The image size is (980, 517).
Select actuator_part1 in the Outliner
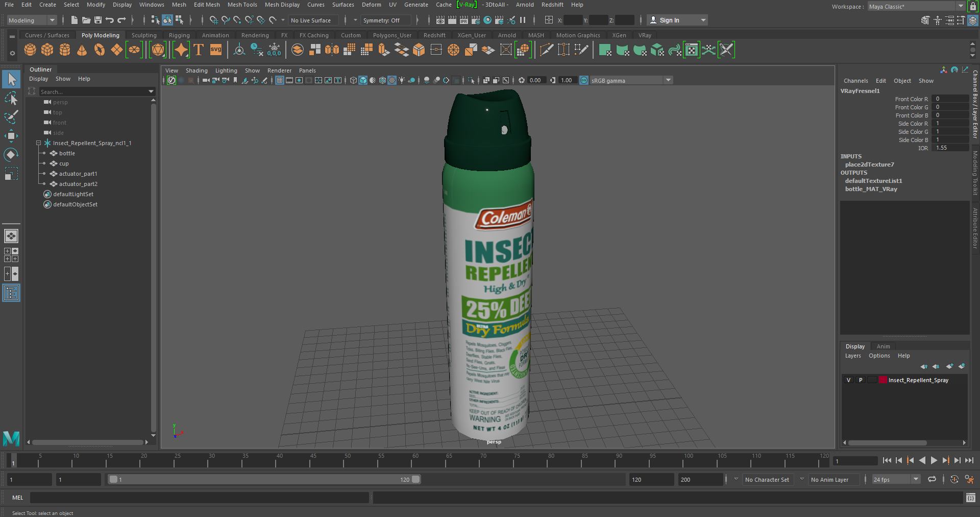click(x=78, y=174)
